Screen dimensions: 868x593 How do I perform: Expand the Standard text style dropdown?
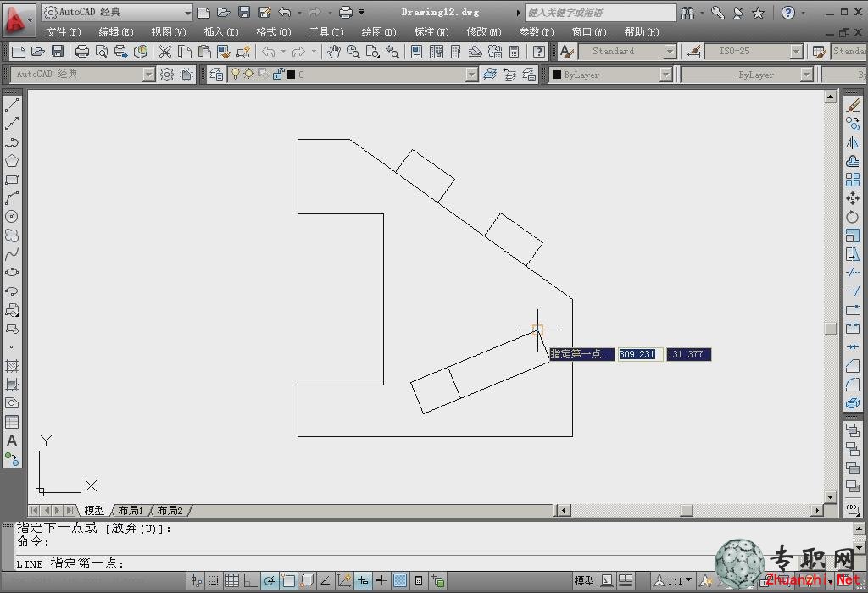point(670,52)
